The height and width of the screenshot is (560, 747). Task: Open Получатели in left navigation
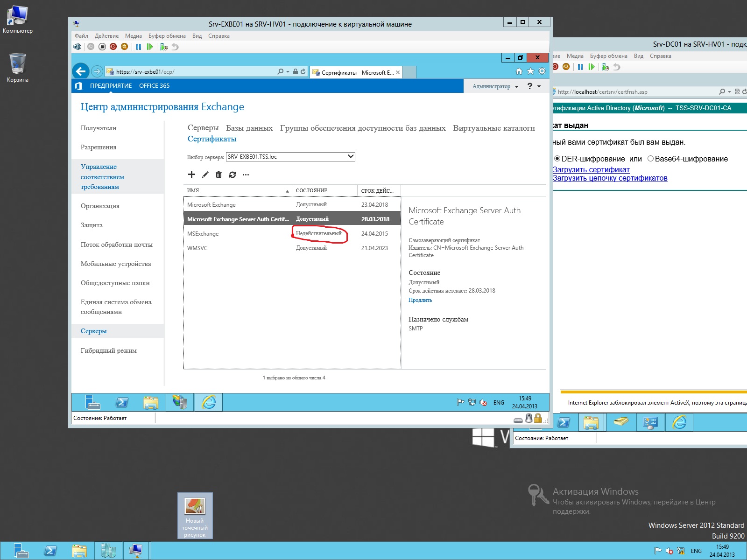pos(99,128)
